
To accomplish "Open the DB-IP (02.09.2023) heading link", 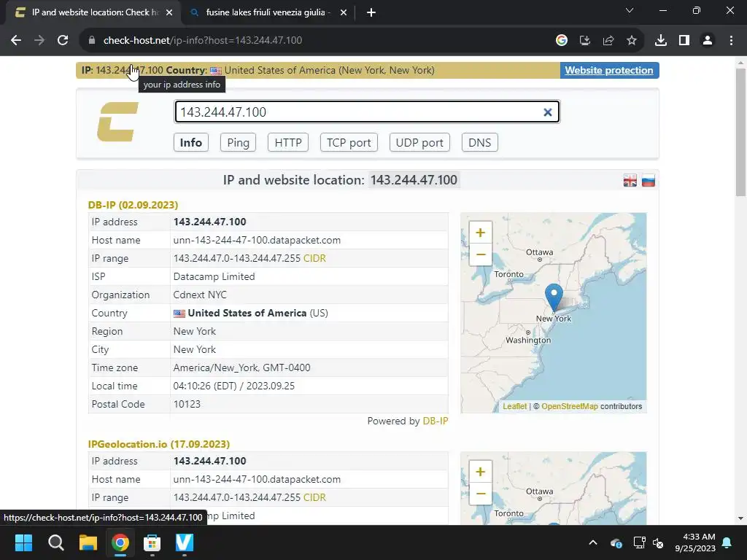I will click(x=133, y=205).
